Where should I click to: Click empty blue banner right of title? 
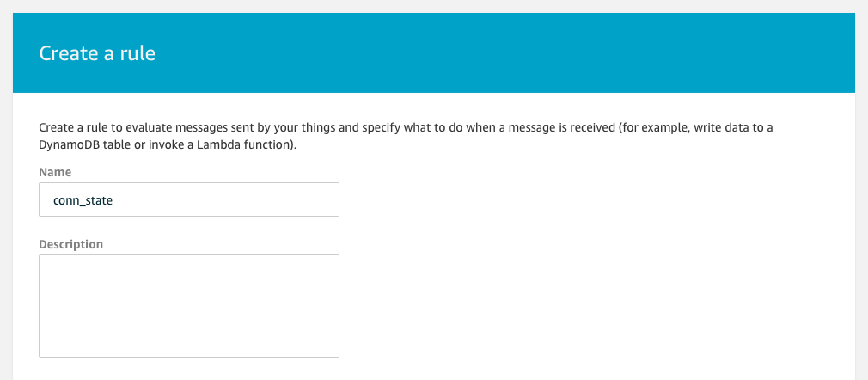coord(516,53)
